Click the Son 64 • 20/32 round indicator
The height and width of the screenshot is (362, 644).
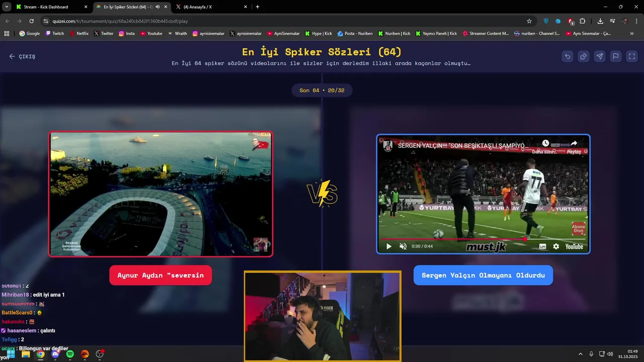click(322, 90)
